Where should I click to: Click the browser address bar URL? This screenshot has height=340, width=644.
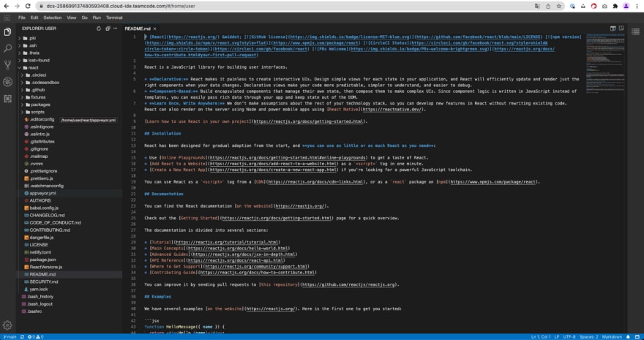[x=121, y=6]
